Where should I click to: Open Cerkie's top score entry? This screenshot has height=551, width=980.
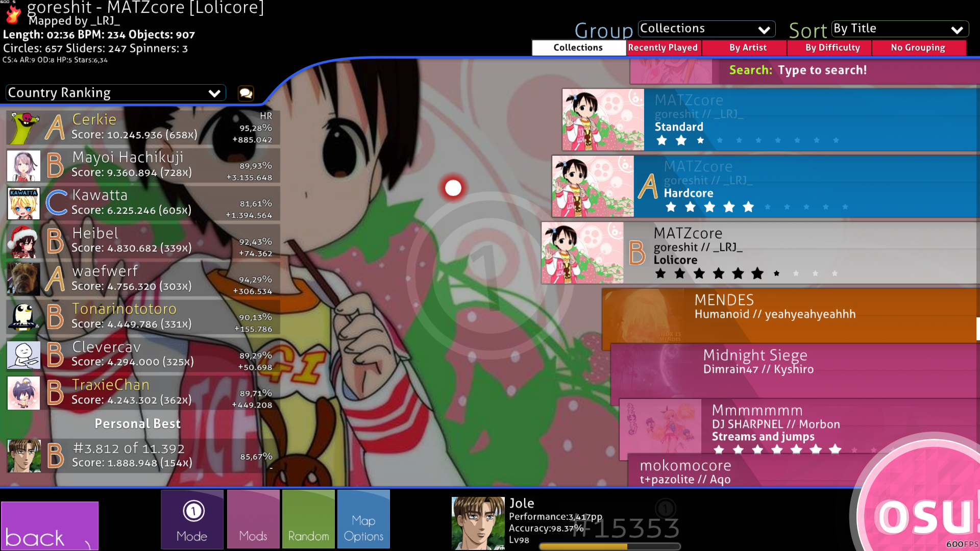pyautogui.click(x=143, y=128)
